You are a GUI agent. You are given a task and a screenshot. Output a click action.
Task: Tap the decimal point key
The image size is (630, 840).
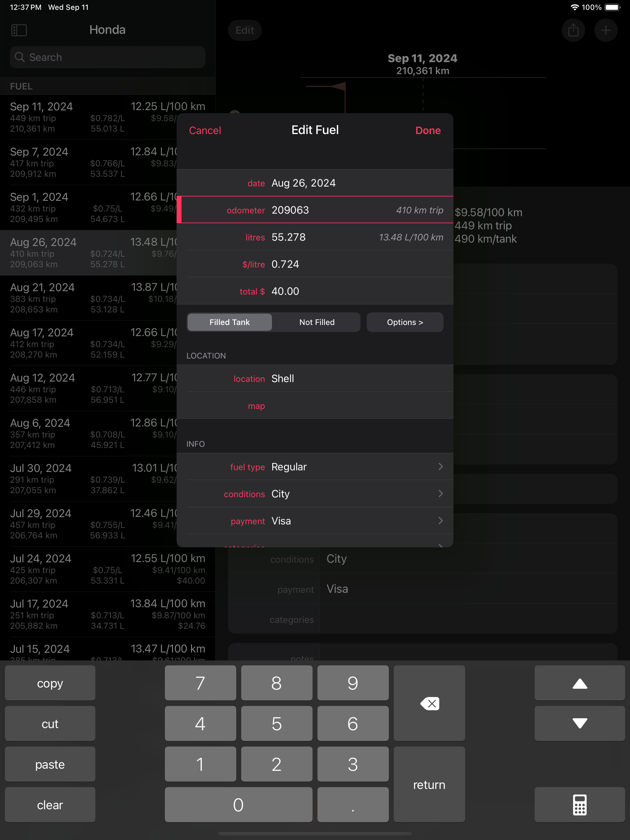353,804
